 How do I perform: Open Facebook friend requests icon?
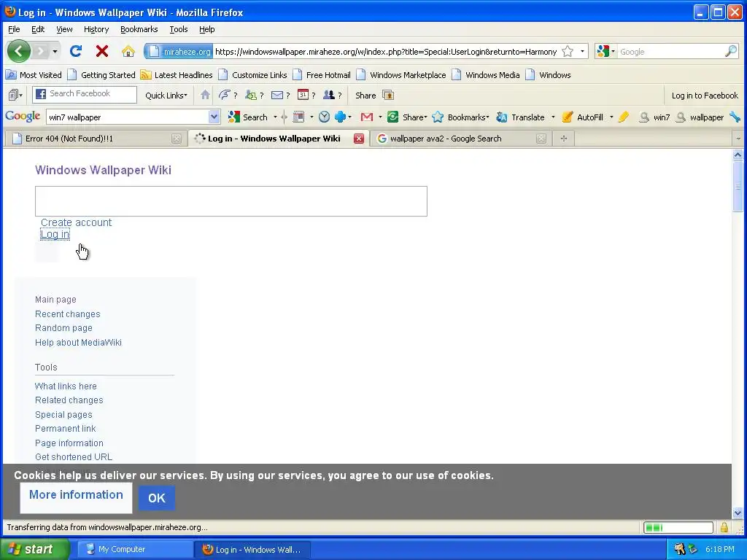251,95
